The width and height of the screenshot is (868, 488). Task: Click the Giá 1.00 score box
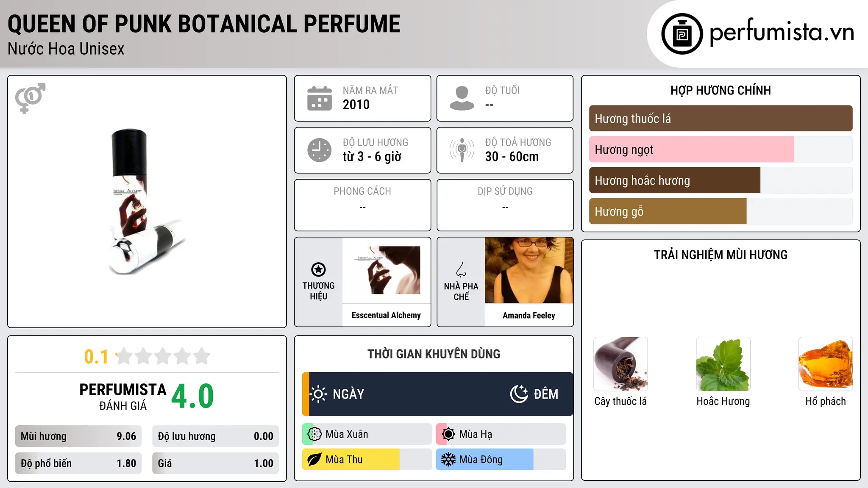click(215, 463)
